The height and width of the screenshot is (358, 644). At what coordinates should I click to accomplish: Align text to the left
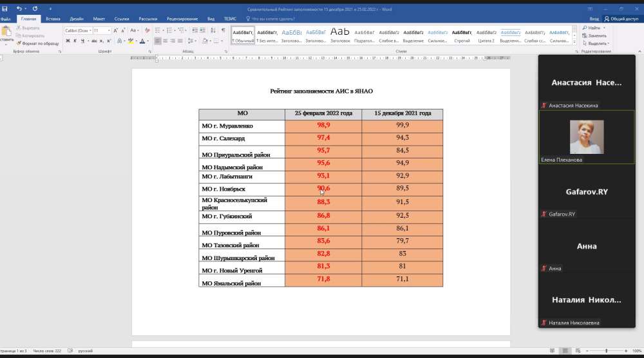(x=158, y=41)
